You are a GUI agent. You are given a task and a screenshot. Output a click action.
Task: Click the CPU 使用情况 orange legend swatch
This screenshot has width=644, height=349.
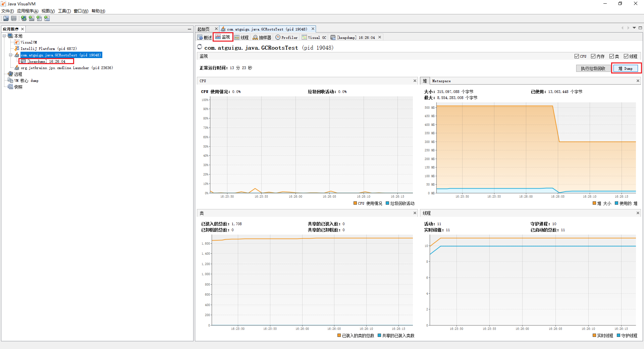355,203
